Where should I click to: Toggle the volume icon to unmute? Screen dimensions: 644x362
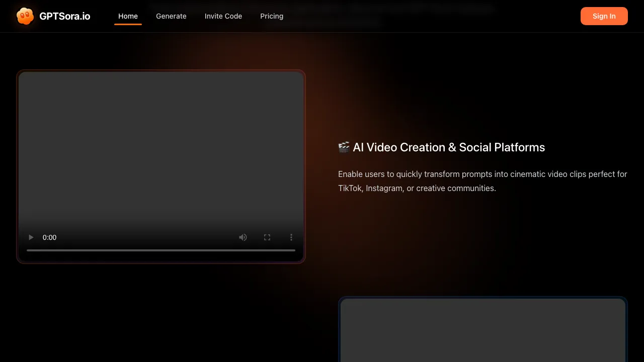pos(243,237)
